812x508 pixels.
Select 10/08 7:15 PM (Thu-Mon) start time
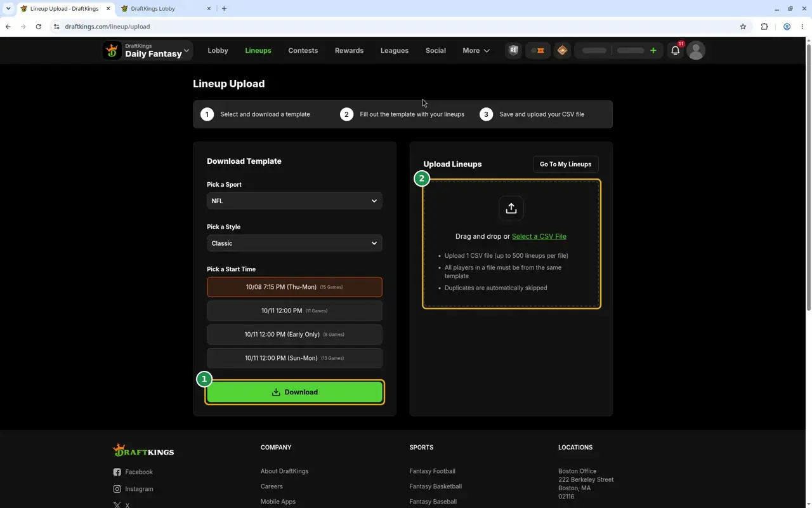(x=294, y=287)
